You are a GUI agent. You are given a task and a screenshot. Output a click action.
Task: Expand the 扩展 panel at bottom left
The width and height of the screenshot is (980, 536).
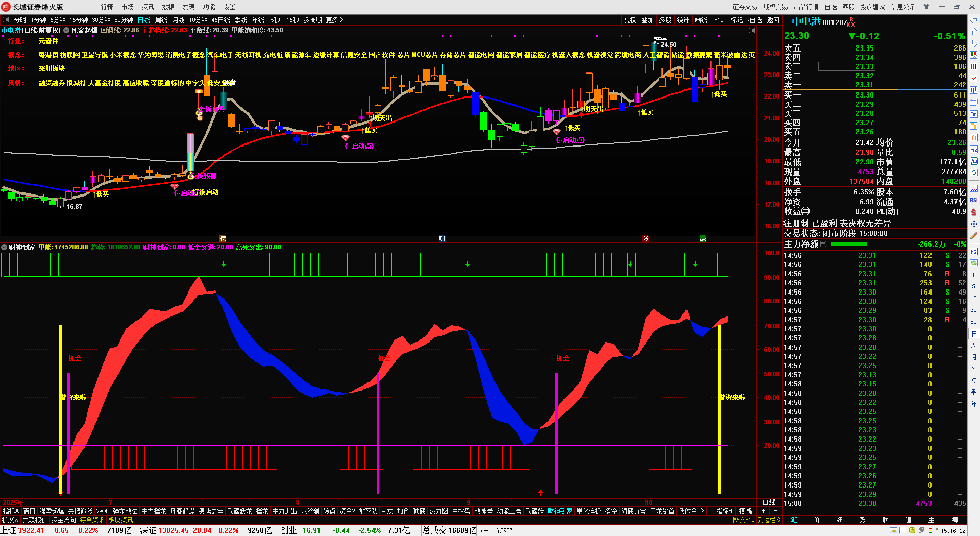[x=10, y=520]
